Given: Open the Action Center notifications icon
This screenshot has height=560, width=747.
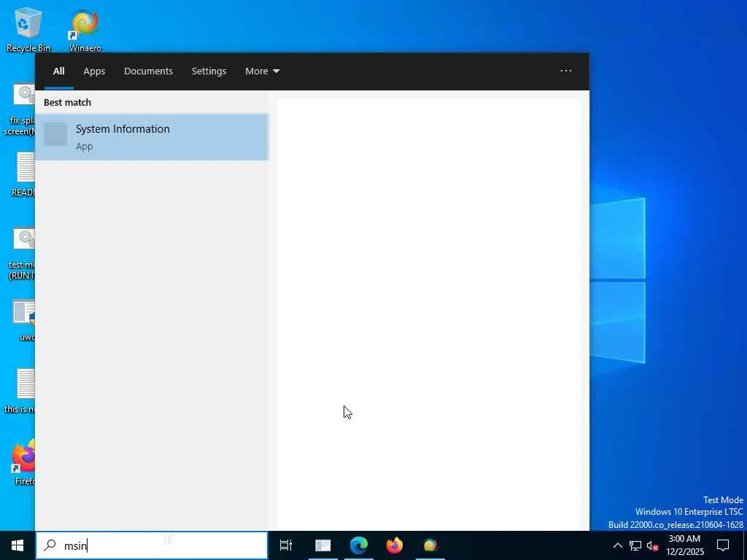Looking at the screenshot, I should pos(723,545).
